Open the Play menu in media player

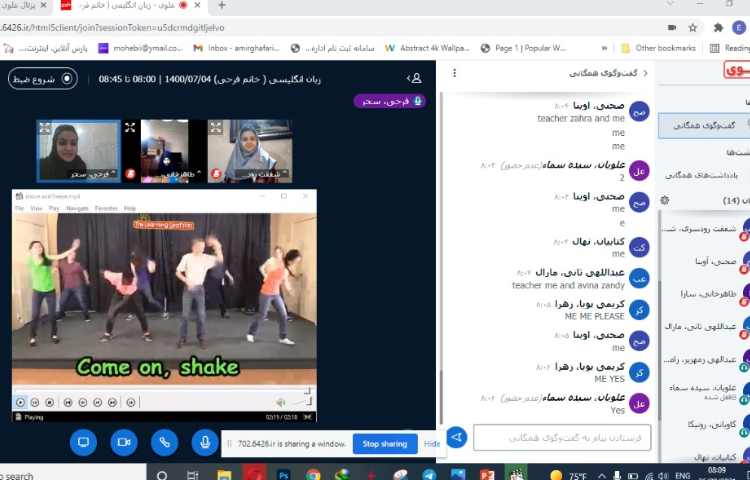[x=54, y=208]
